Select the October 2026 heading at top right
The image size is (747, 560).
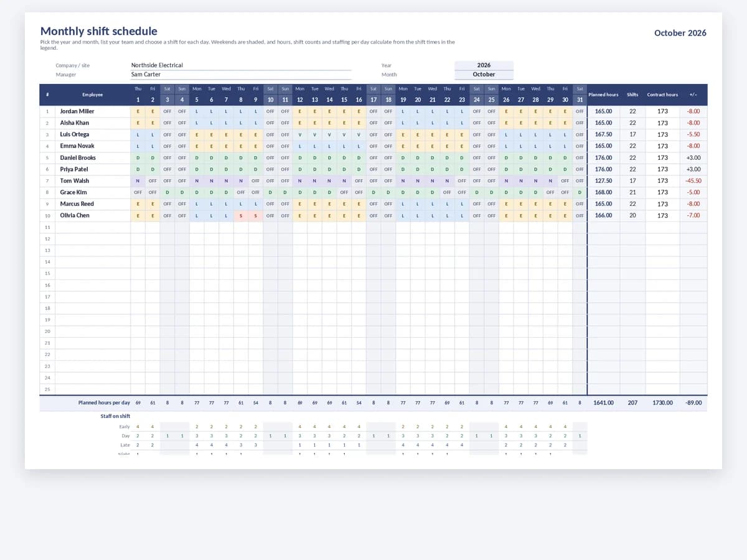(680, 33)
